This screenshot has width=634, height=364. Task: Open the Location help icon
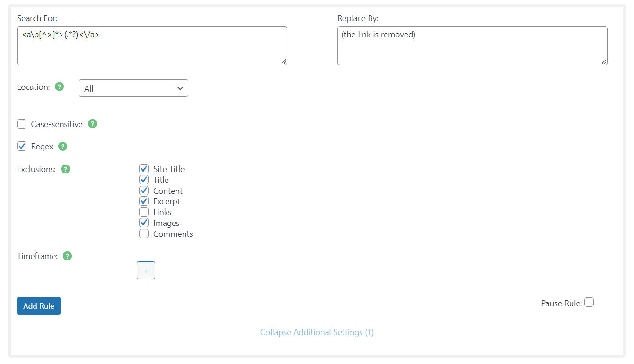click(x=59, y=87)
